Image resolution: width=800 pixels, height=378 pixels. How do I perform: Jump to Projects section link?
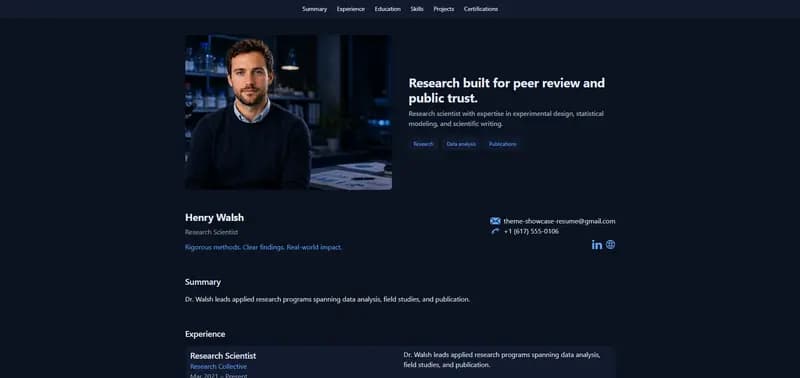click(x=444, y=9)
